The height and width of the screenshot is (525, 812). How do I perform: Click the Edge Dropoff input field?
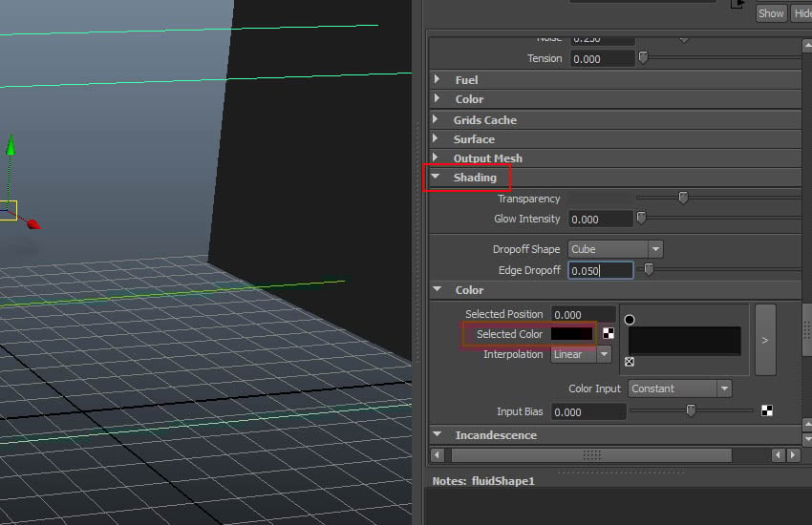pyautogui.click(x=601, y=270)
